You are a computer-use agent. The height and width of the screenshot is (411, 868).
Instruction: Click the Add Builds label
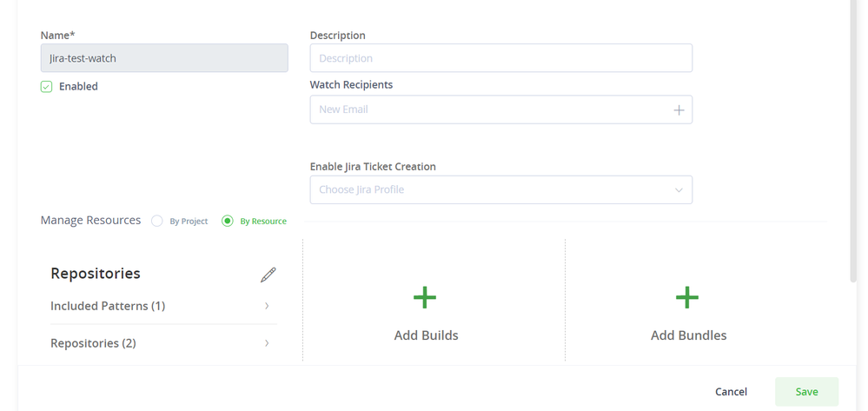coord(426,335)
